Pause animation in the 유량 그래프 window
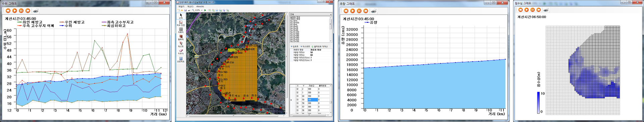Viewport: 644px width, 122px height. tap(359, 11)
